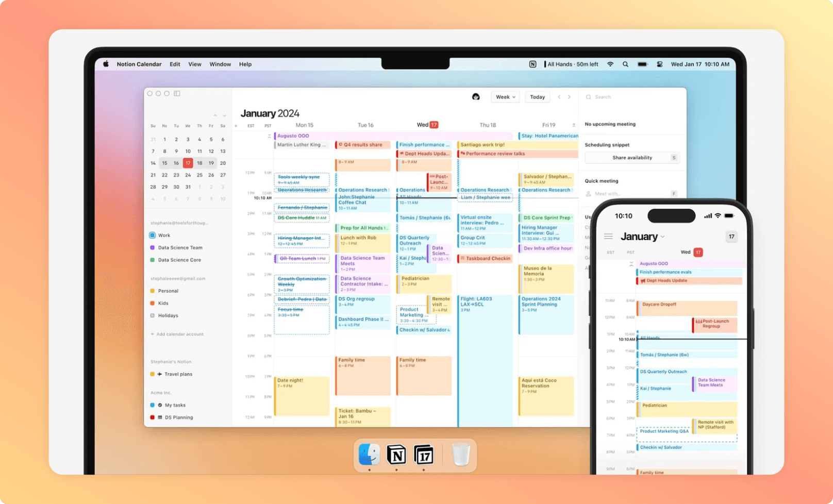
Task: Check battery icon in menu bar
Action: coord(642,64)
